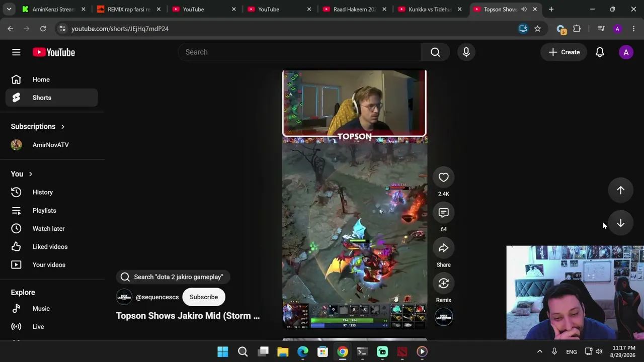Open the YouTube account avatar menu

coord(626,52)
